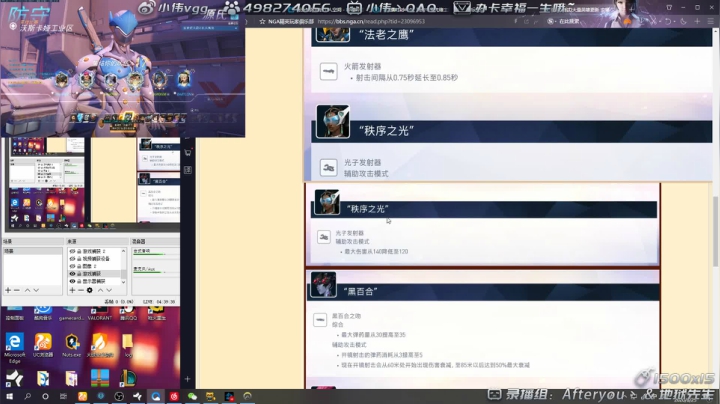
Task: Click the browser toolbar plus icon
Action: (697, 22)
